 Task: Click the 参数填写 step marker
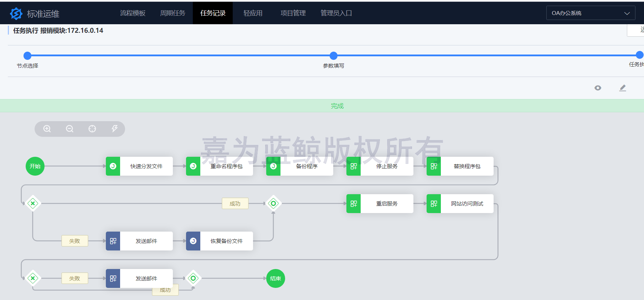(x=334, y=56)
